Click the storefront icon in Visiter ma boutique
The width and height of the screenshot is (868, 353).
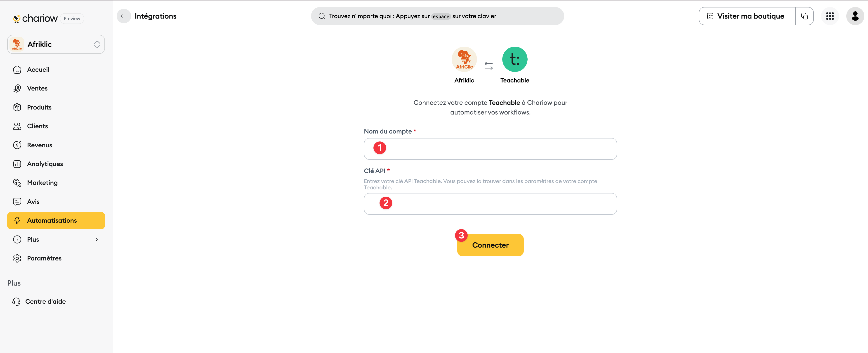coord(710,16)
